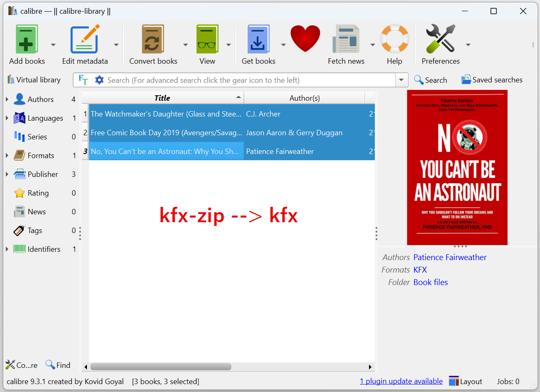Toggle sort order on Title column
540x392 pixels.
coord(162,97)
